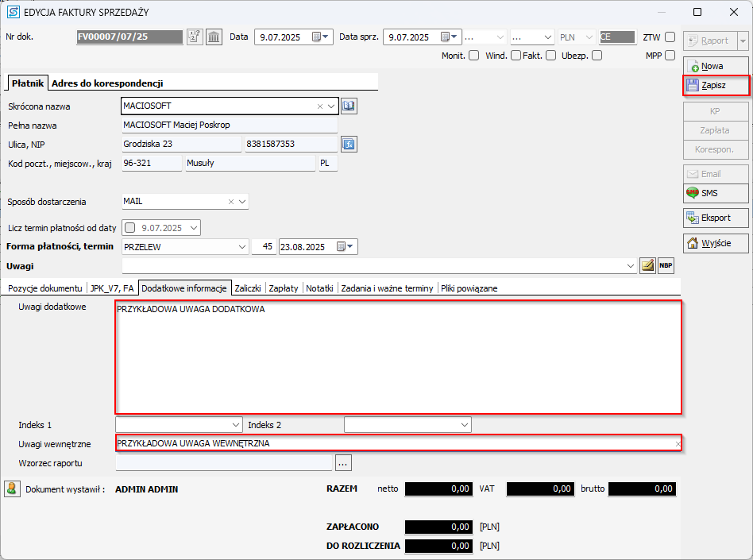Expand the Forma płatności PRZELEW dropdown

click(241, 247)
